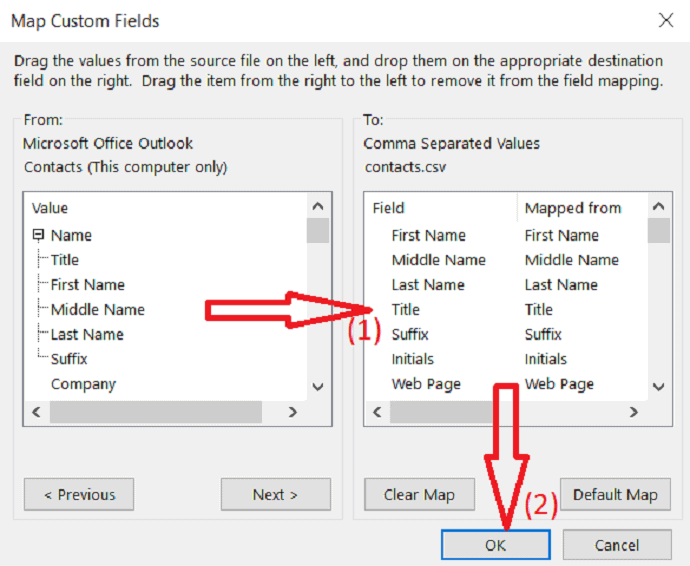
Task: Select Web Page in the Field column
Action: (426, 384)
